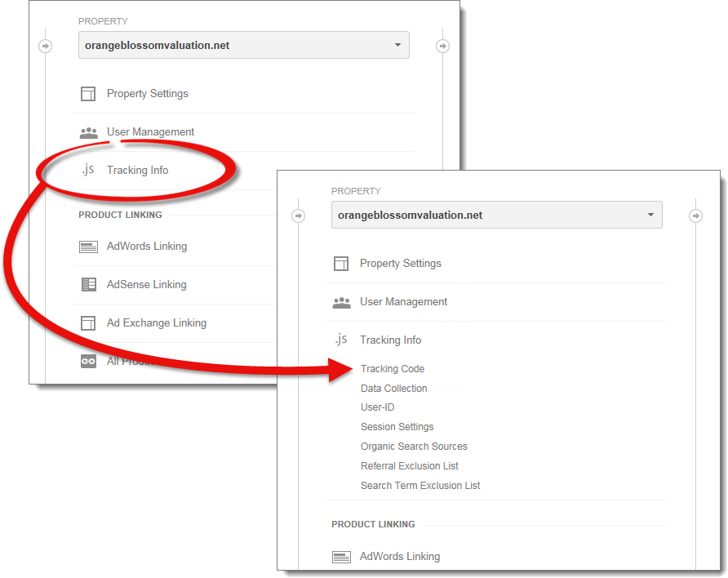The image size is (728, 578).
Task: Click All Products link icon in back panel
Action: point(88,361)
